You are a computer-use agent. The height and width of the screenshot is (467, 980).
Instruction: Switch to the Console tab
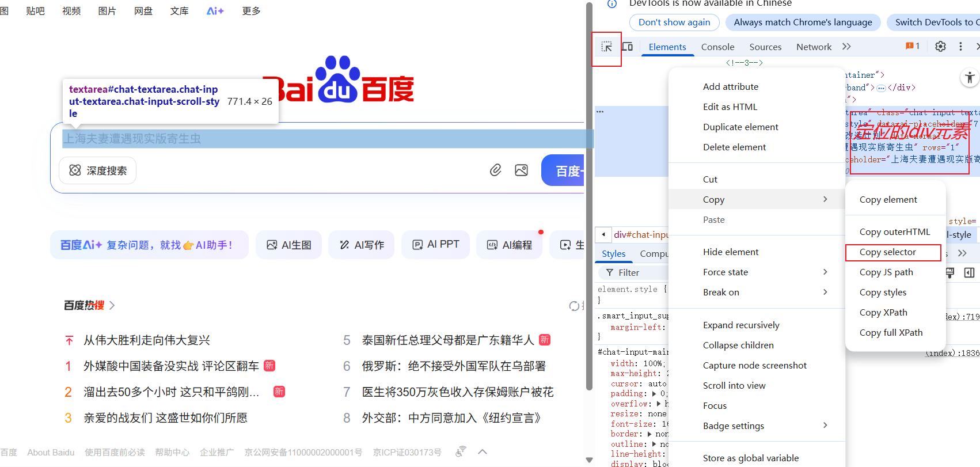point(717,47)
